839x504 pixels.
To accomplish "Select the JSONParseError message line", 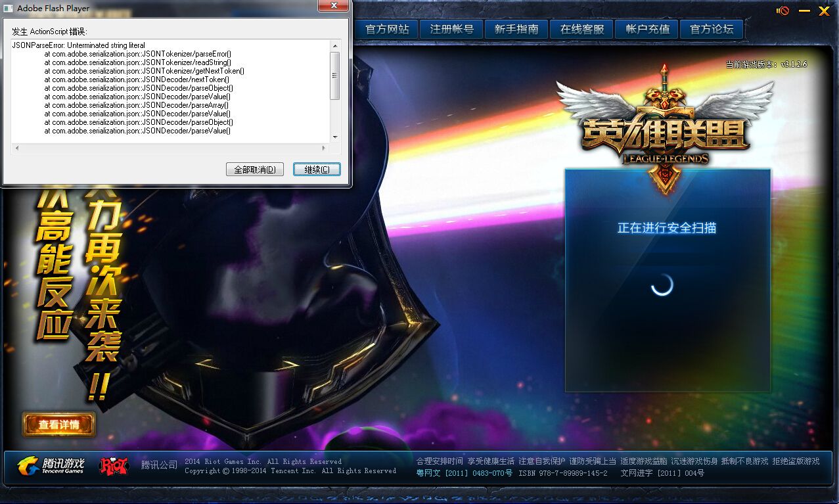I will click(x=79, y=45).
